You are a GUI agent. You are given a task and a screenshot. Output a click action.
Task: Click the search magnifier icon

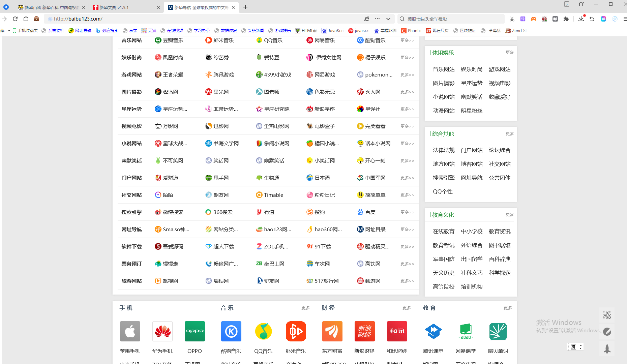(402, 19)
